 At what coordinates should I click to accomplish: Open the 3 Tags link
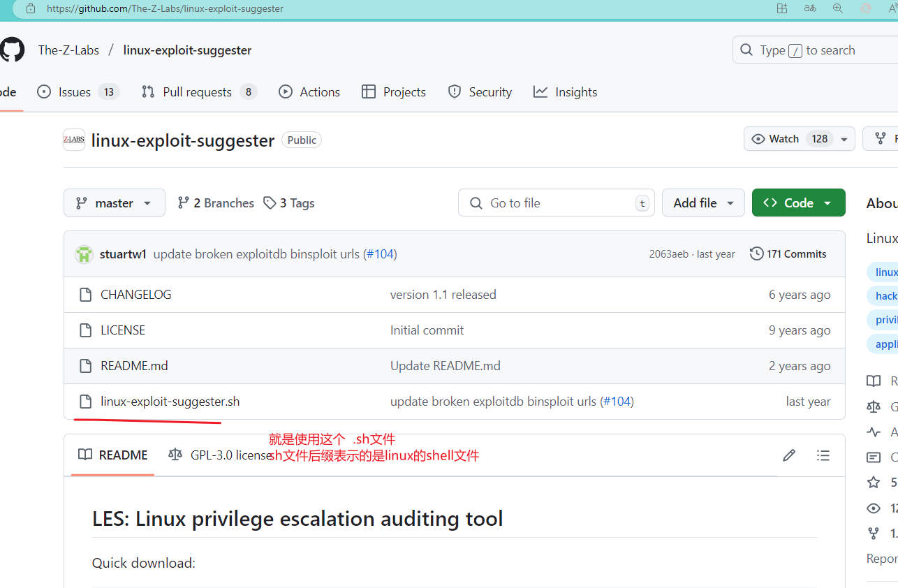click(x=289, y=203)
